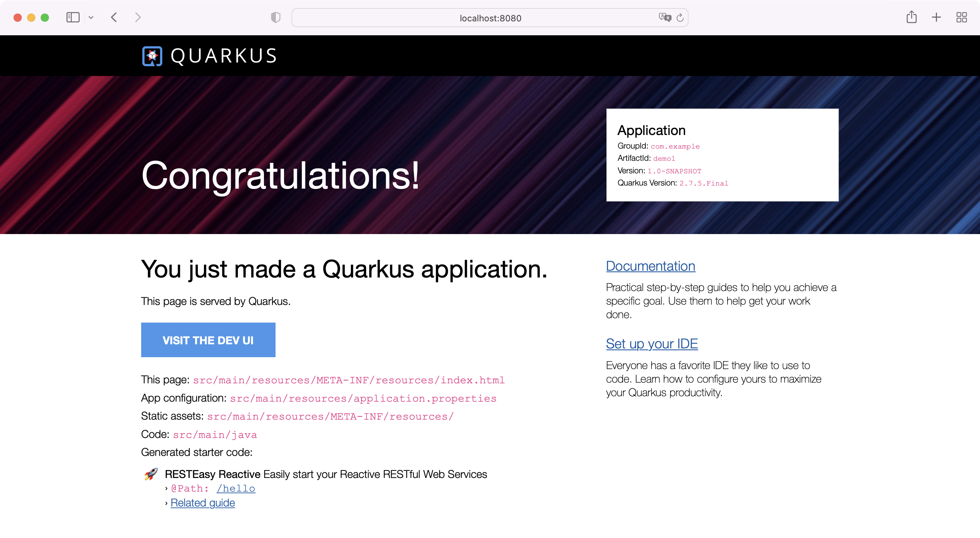Open the share sheet
This screenshot has height=538, width=980.
911,18
